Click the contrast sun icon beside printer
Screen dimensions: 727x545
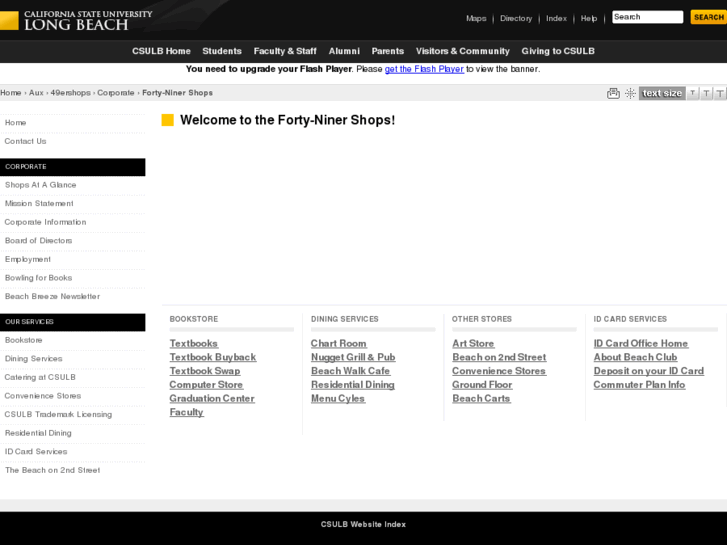coord(630,93)
